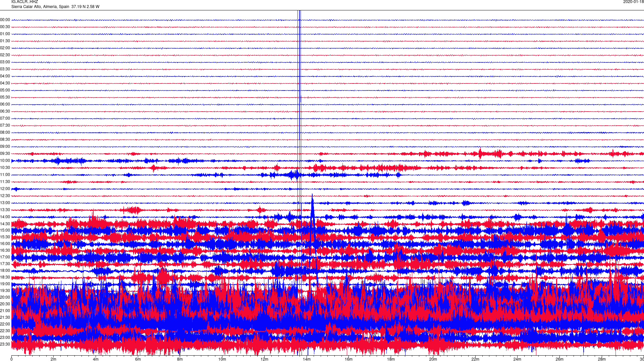
Task: Select the 17:00 trace time label
Action: coord(5,257)
